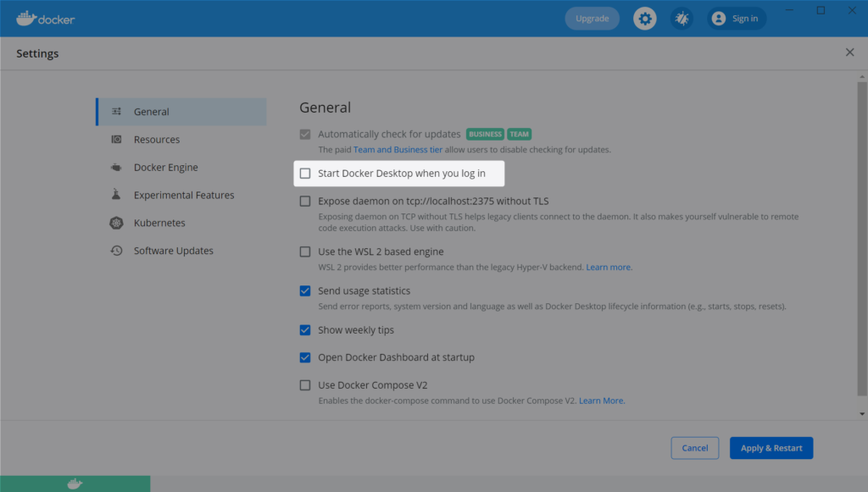Close the Settings panel with the X

pos(849,53)
